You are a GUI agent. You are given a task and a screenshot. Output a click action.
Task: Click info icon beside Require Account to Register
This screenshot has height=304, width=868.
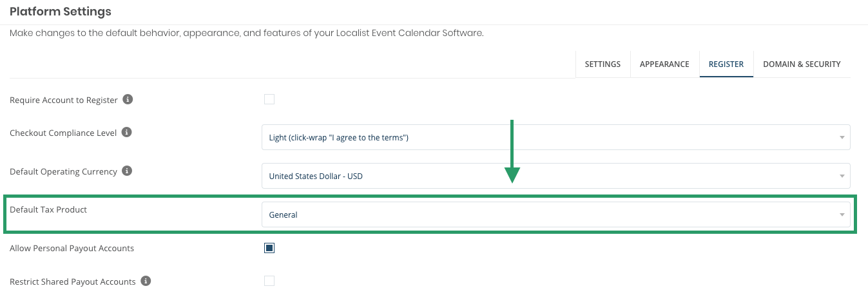128,100
